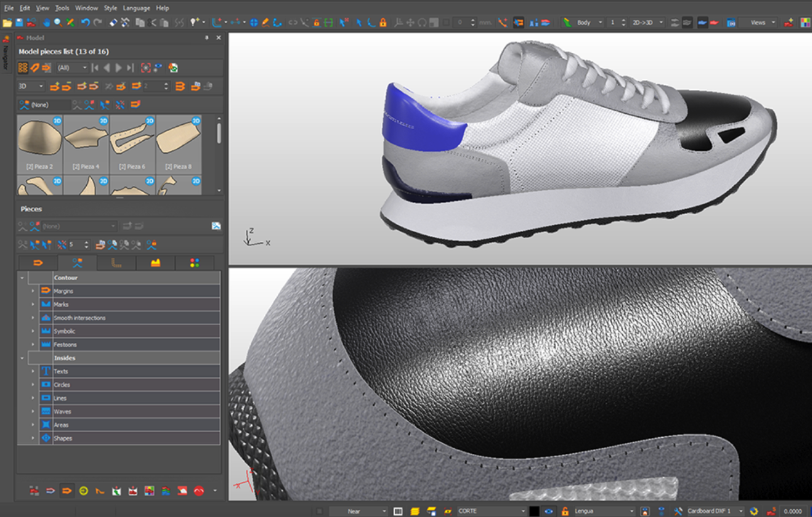
Task: Click the undo arrow icon
Action: tap(85, 22)
